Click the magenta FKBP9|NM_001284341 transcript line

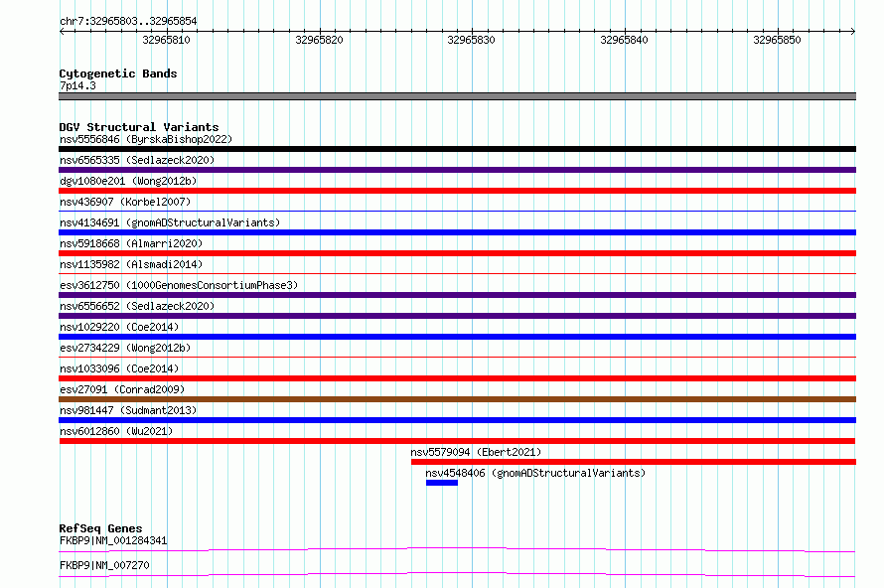pos(457,549)
